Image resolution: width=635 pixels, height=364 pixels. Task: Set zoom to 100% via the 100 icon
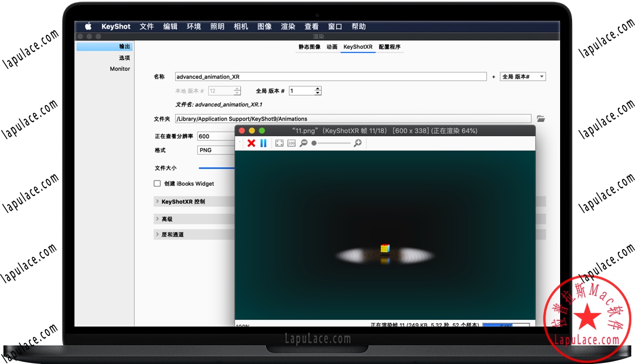[x=291, y=143]
